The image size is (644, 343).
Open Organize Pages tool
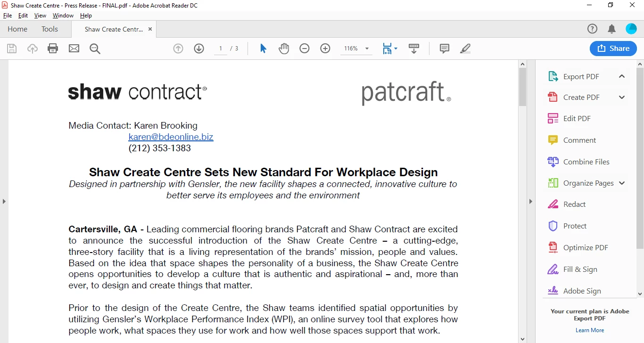(588, 183)
